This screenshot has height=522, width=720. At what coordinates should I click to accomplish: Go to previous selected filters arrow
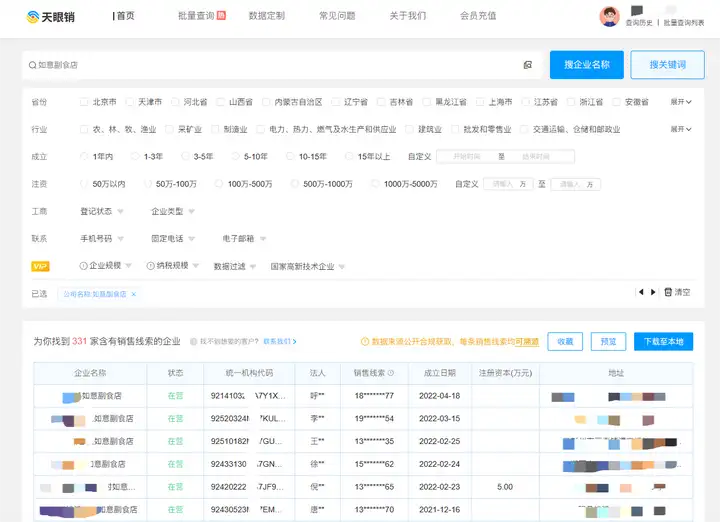click(x=641, y=292)
